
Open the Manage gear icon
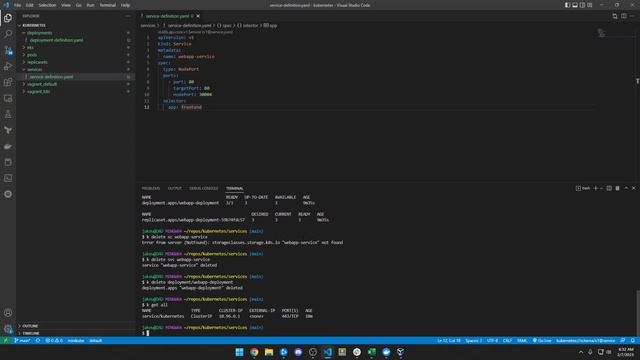point(8,329)
